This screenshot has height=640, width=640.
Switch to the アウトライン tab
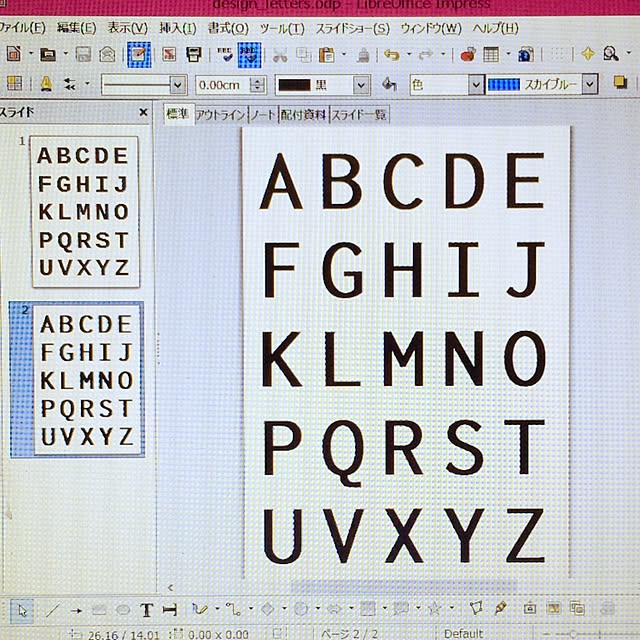click(x=221, y=115)
